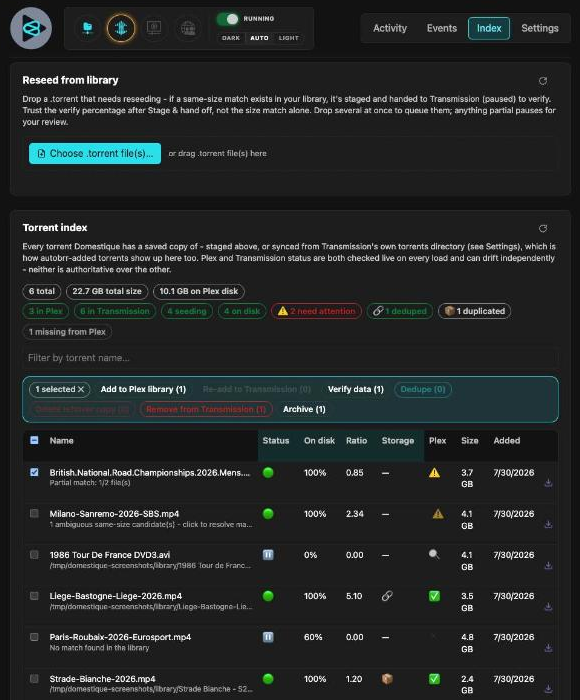Click deduped link icon in Liege-Bastogne-Liege row
Image resolution: width=580 pixels, height=700 pixels.
click(x=387, y=596)
